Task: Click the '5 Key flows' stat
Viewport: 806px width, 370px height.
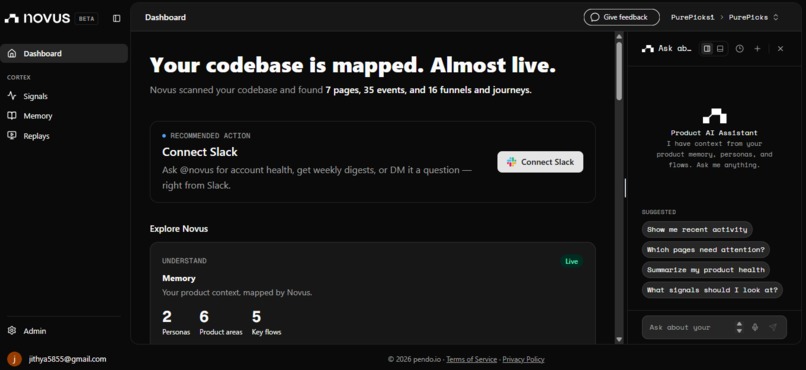Action: coord(266,323)
